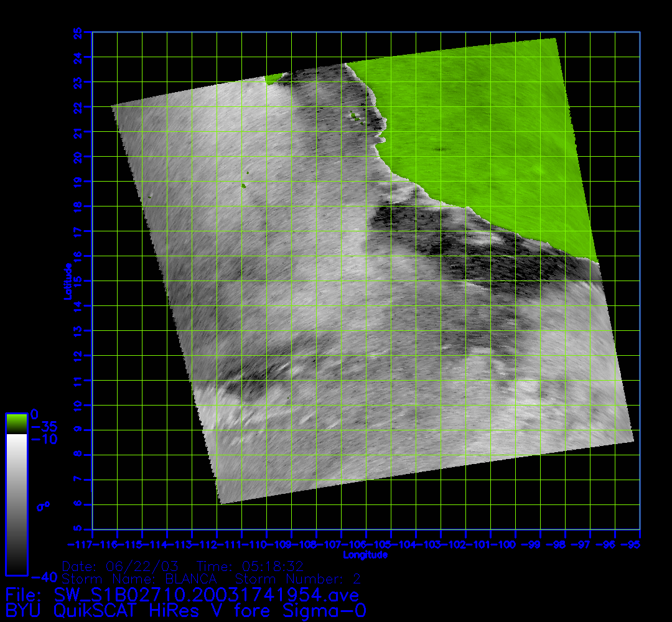Click the green Baja tip near 23N, 110W
Screen dimensions: 672x622
[x=273, y=79]
